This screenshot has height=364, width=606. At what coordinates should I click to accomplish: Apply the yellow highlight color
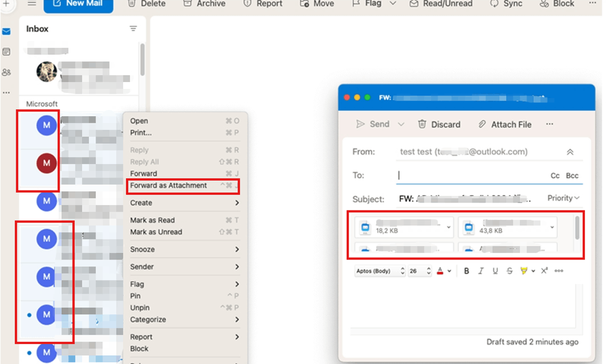(524, 271)
